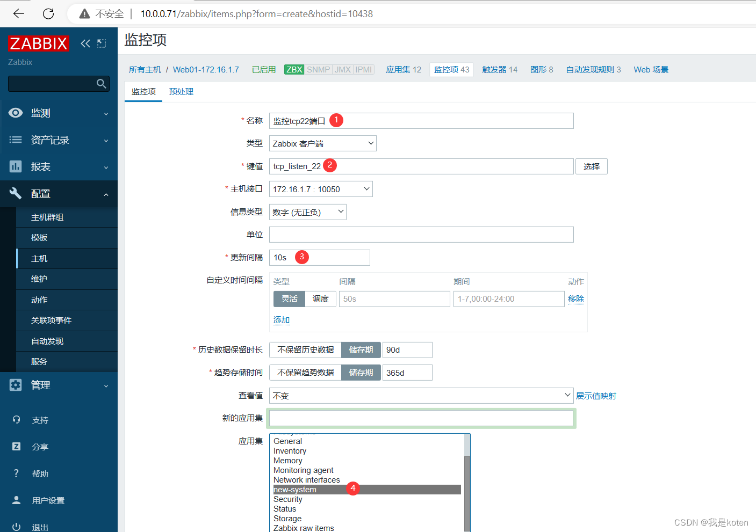This screenshot has height=532, width=756.
Task: Click the 键值 input field
Action: tap(421, 166)
